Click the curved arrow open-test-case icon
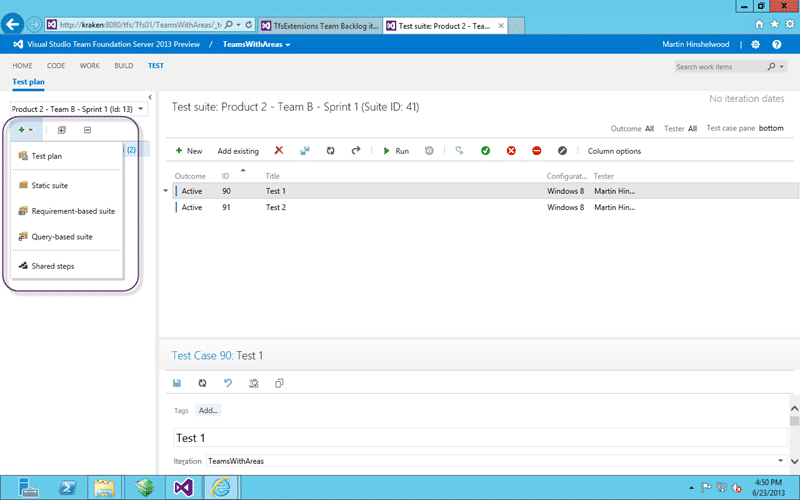This screenshot has height=500, width=800. click(356, 151)
